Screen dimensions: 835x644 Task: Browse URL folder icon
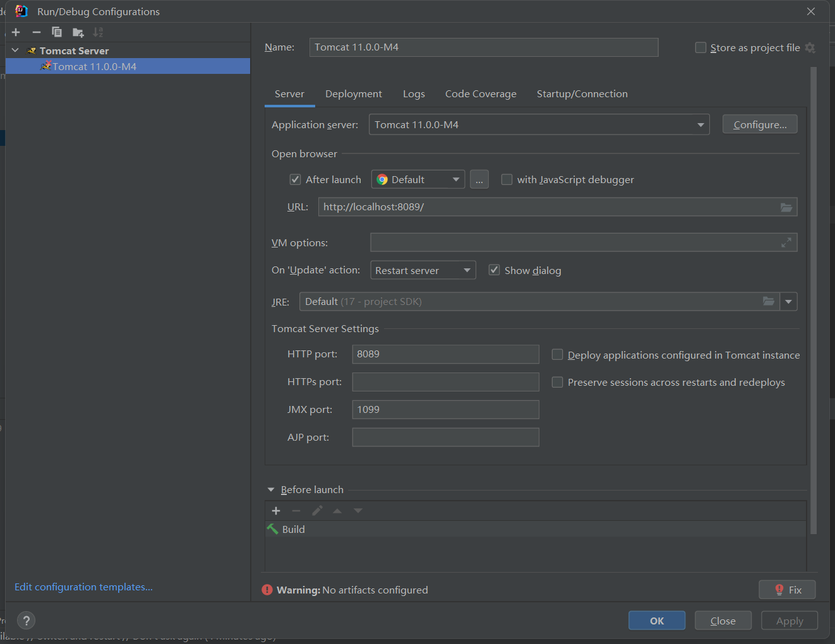(x=786, y=207)
